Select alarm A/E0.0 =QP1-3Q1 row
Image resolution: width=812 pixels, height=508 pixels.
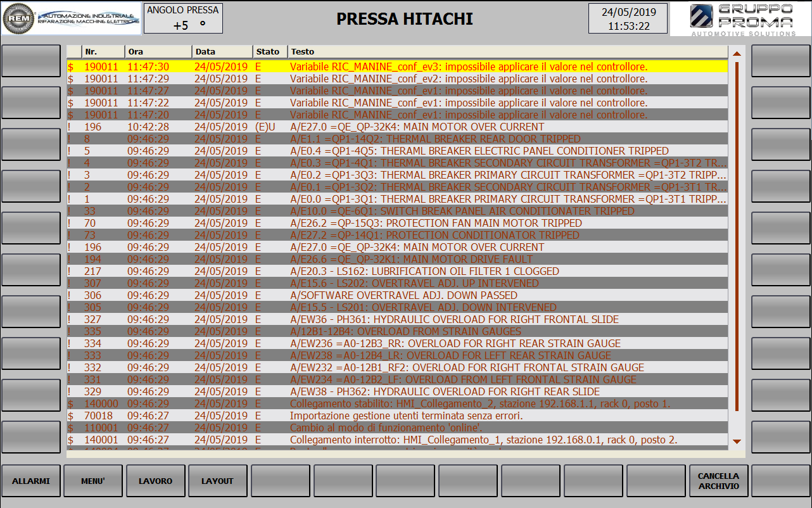click(397, 200)
